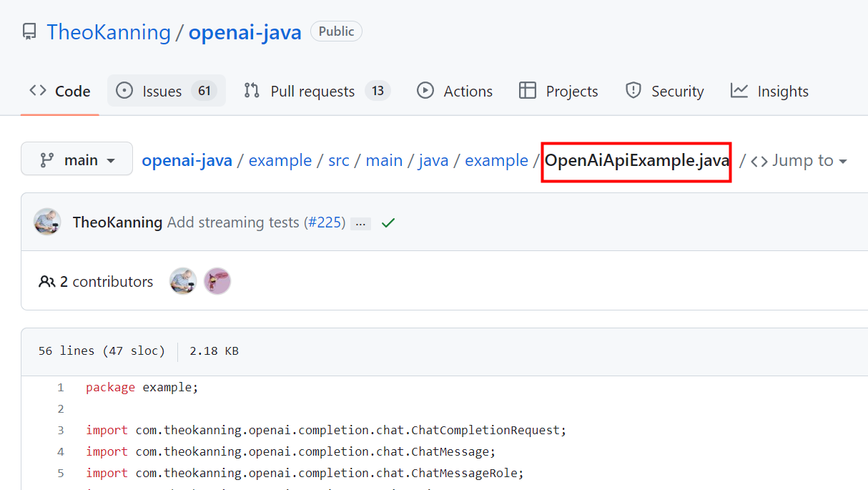The image size is (868, 490).
Task: Select the 2.18 KB file size
Action: point(214,351)
